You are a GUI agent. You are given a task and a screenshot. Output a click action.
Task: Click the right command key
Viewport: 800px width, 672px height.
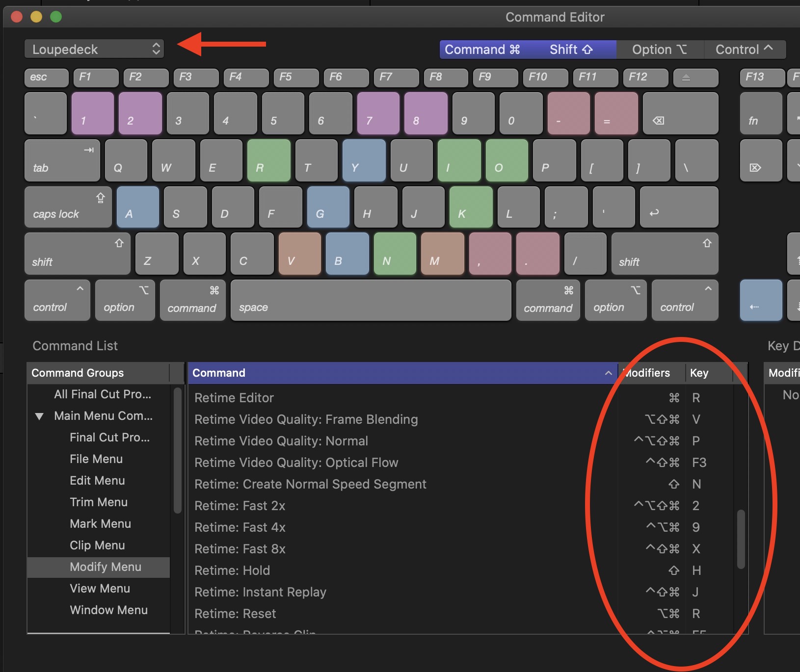point(548,300)
